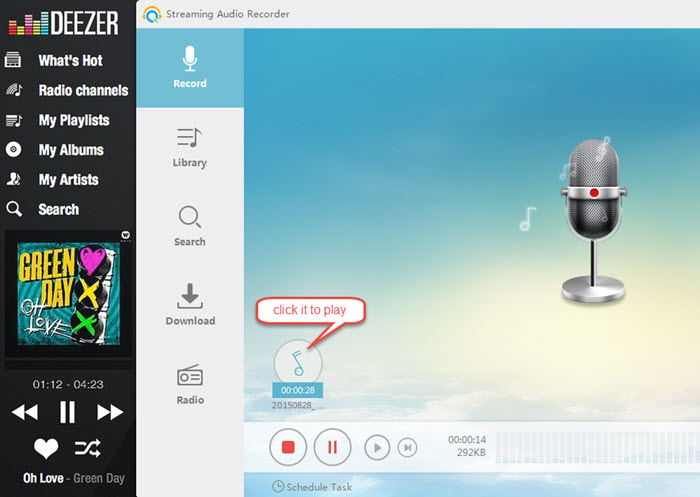Click the Oh Love song title
The height and width of the screenshot is (497, 700).
(43, 478)
